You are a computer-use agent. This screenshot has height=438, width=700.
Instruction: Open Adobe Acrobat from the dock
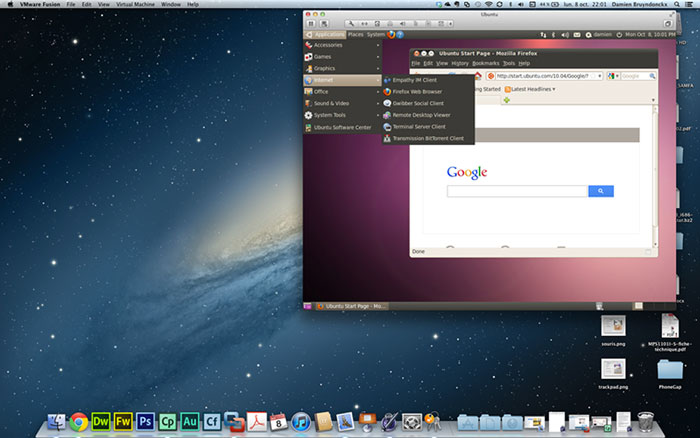pyautogui.click(x=257, y=421)
